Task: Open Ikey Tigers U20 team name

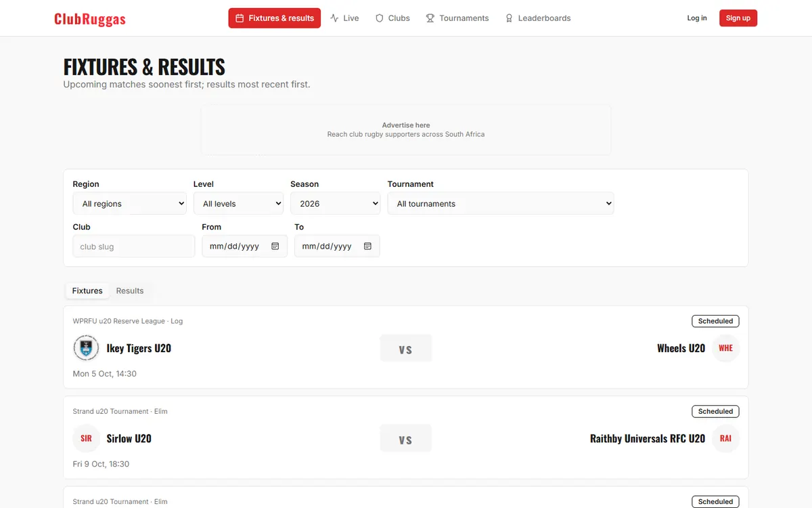Action: coord(139,348)
